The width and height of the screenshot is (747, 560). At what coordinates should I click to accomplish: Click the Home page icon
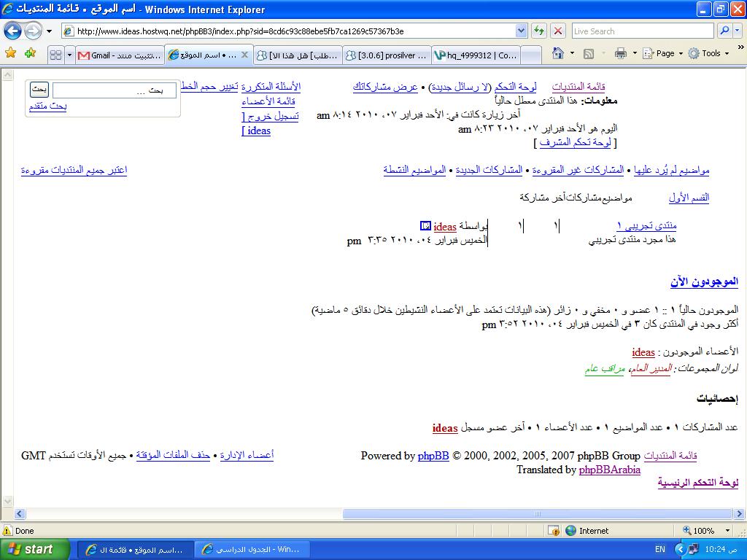pos(558,53)
